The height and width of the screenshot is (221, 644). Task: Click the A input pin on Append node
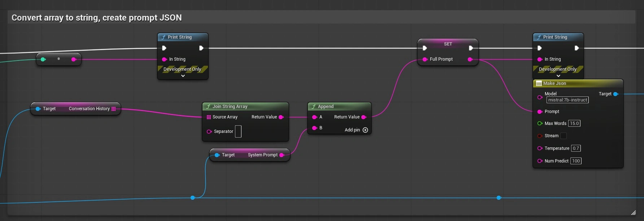click(314, 117)
